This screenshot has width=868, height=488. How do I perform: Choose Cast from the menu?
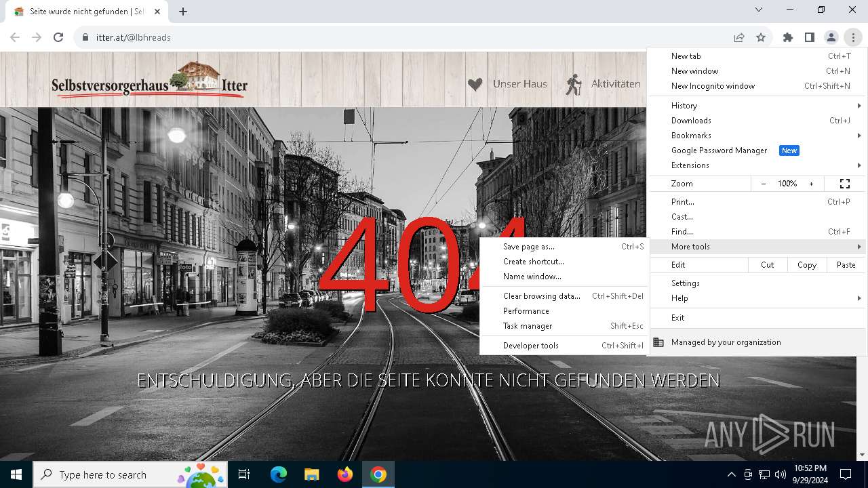[x=757, y=217]
